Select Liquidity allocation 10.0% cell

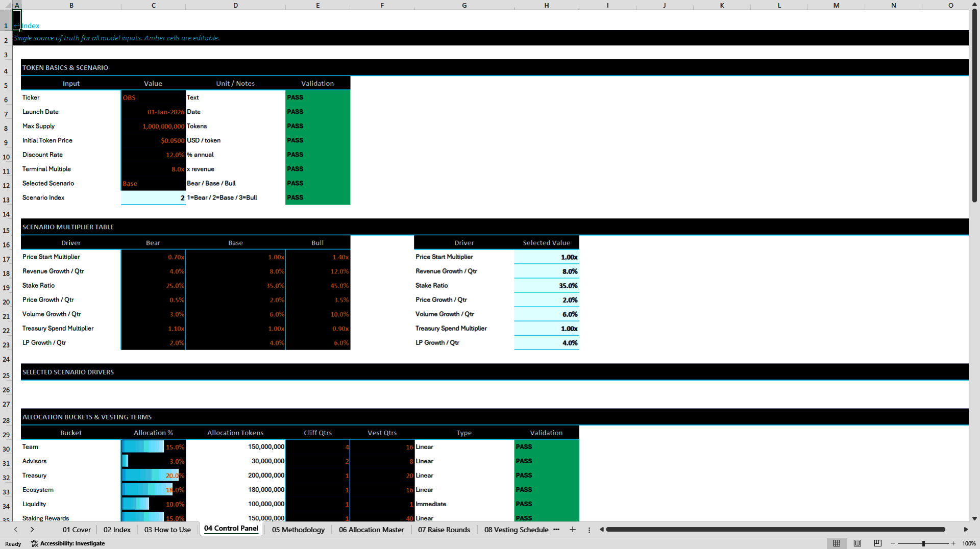click(x=153, y=504)
